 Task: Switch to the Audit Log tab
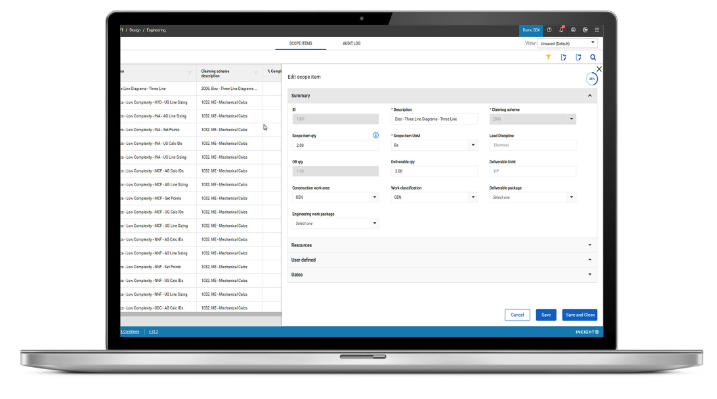[351, 43]
